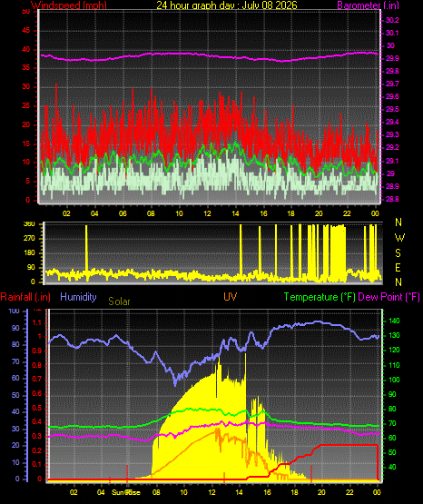The width and height of the screenshot is (423, 504).
Task: Click '180' on the wind direction axis
Action: [x=29, y=253]
